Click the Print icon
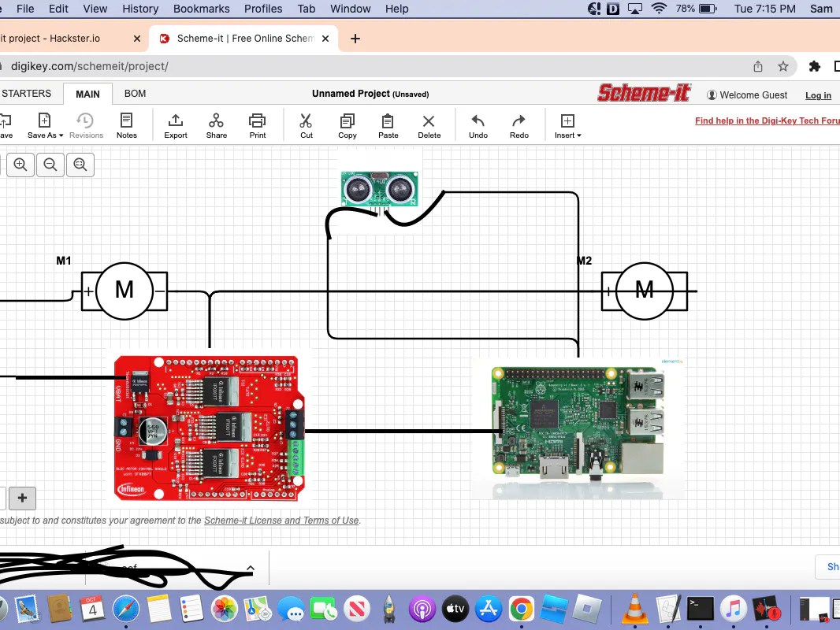This screenshot has height=630, width=840. [x=257, y=124]
